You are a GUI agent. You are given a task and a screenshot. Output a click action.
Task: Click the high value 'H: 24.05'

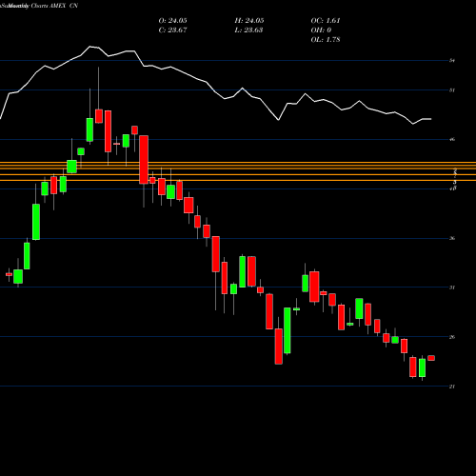coord(249,21)
